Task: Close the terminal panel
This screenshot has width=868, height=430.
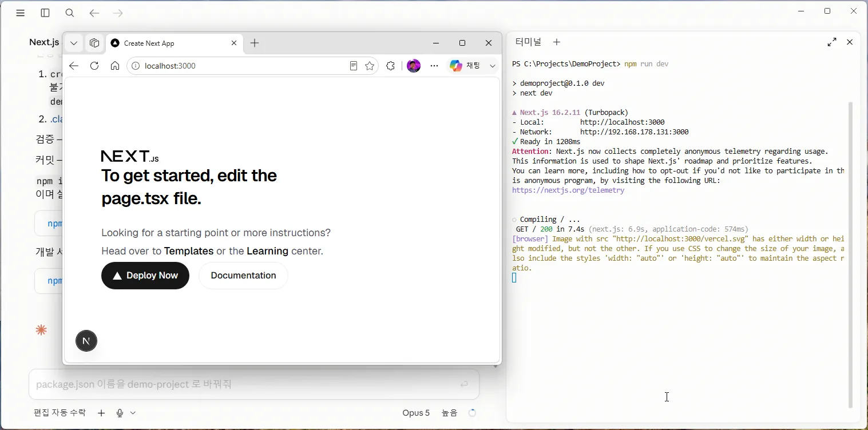Action: 850,42
